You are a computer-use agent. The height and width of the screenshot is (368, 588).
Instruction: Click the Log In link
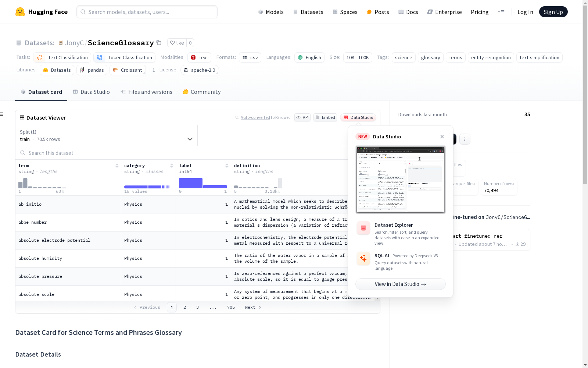click(525, 12)
